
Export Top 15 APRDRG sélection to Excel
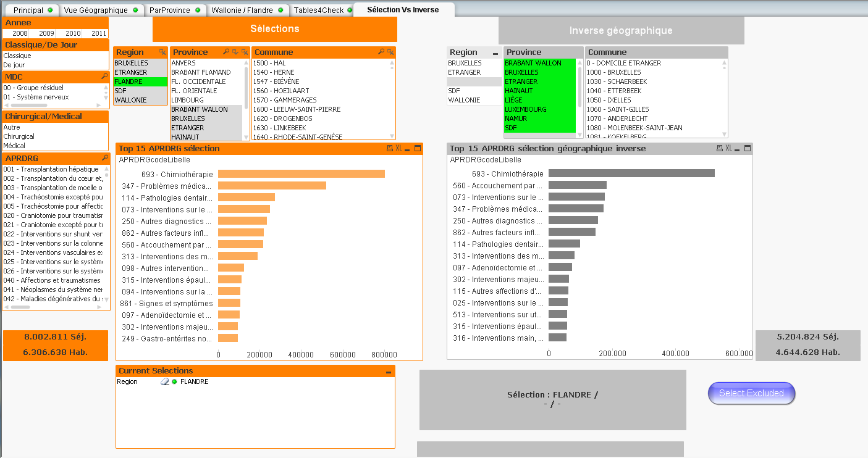[398, 148]
